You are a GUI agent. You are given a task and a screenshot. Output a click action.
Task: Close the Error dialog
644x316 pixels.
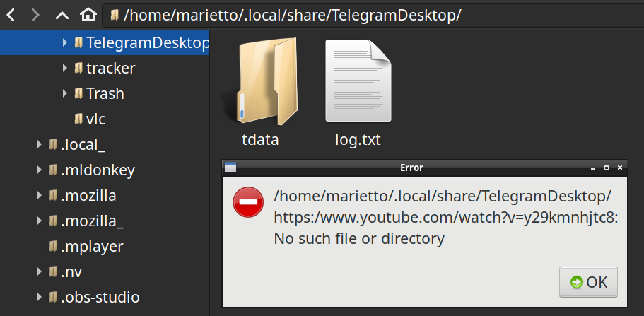(620, 168)
